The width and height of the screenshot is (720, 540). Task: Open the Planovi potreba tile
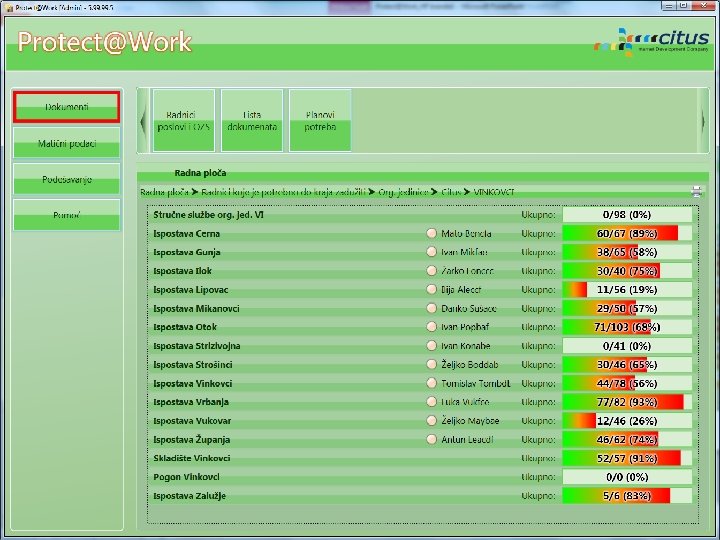[320, 121]
